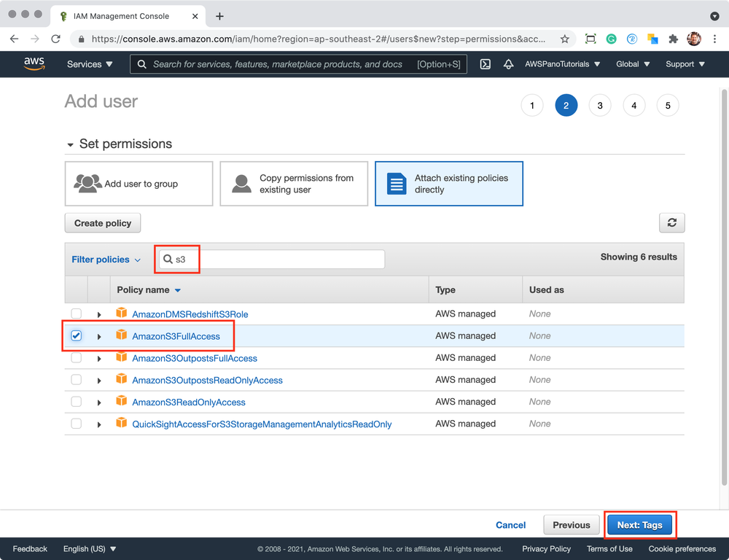729x560 pixels.
Task: Check the QuickSightAccessForS3StorageManagementAnalyticsReadOnly checkbox
Action: tap(77, 424)
